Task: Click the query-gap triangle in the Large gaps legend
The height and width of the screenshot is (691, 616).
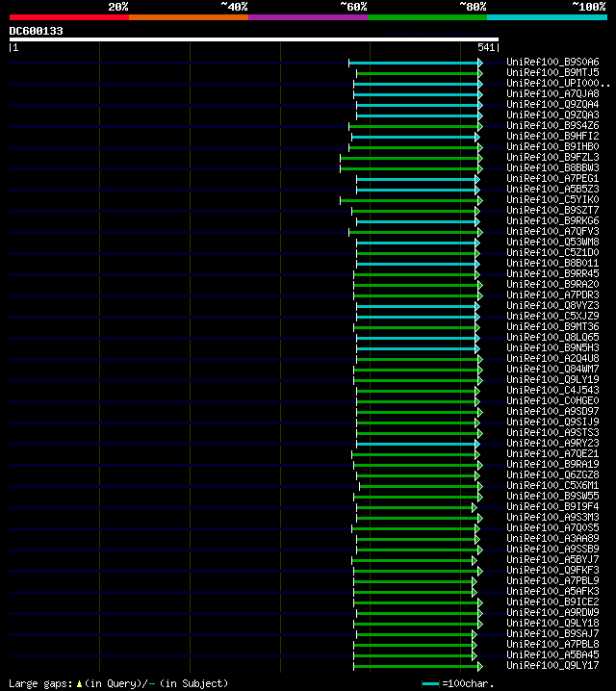Action: (79, 684)
